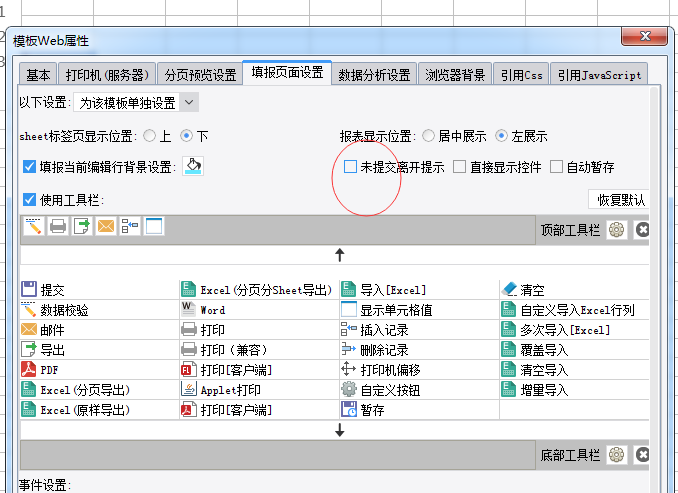Clear the bottom toolbar with the X icon
The width and height of the screenshot is (678, 493).
coord(642,455)
